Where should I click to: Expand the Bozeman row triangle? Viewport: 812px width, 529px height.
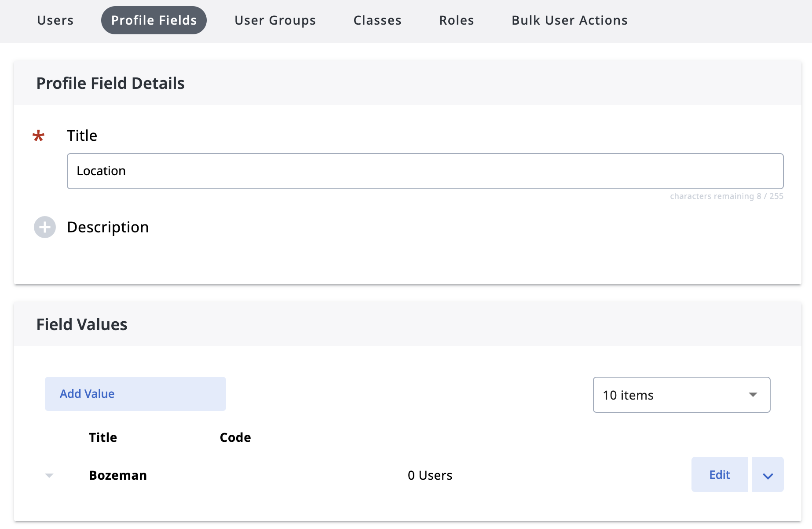click(49, 475)
